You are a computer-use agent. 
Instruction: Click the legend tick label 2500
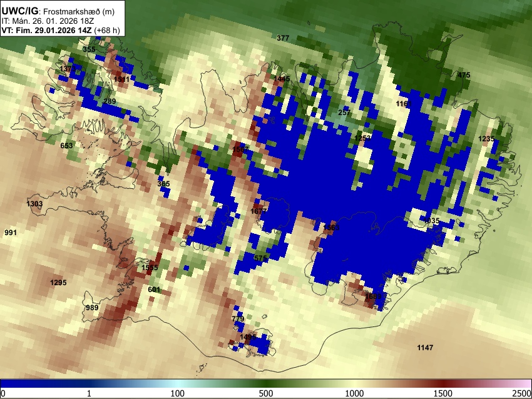522,393
